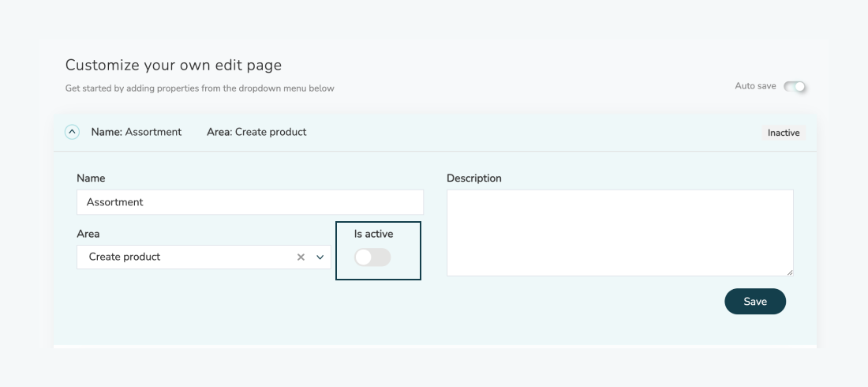Click the Area field label
The width and height of the screenshot is (868, 387).
[x=88, y=234]
